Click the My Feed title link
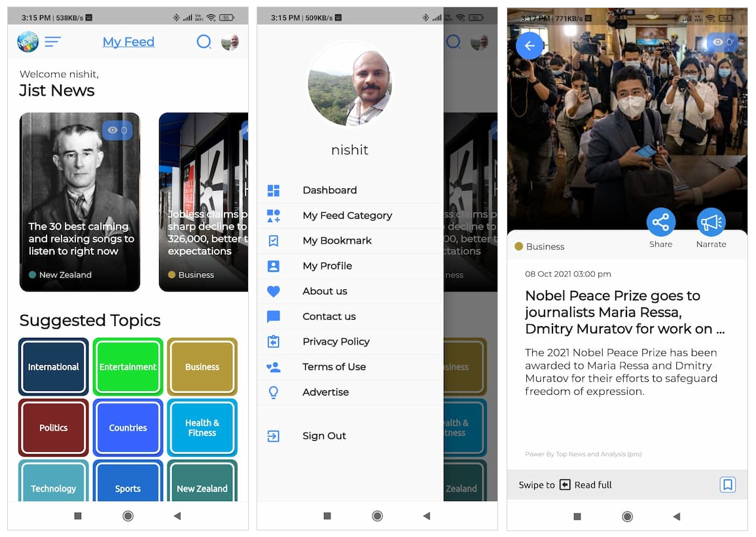 (x=128, y=42)
